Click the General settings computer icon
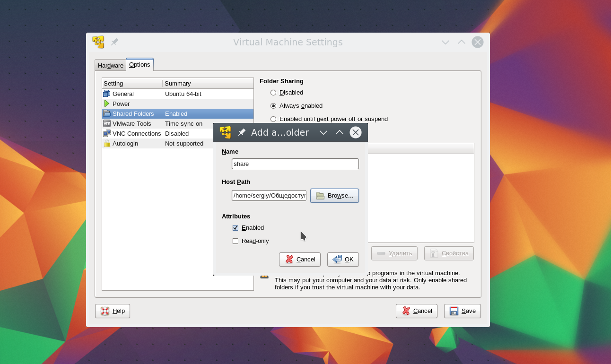This screenshot has width=611, height=364. tap(107, 94)
